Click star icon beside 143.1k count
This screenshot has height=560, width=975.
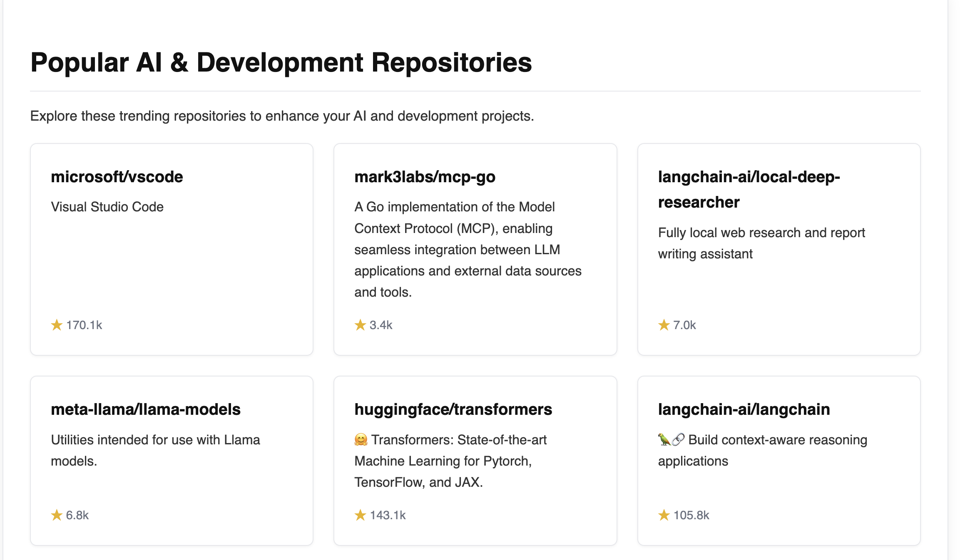(x=360, y=515)
